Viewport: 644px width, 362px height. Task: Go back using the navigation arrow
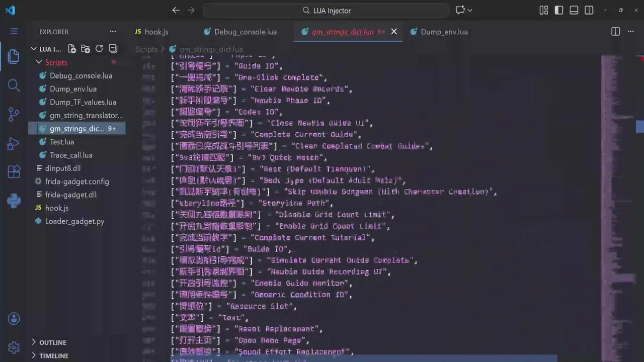pos(176,10)
